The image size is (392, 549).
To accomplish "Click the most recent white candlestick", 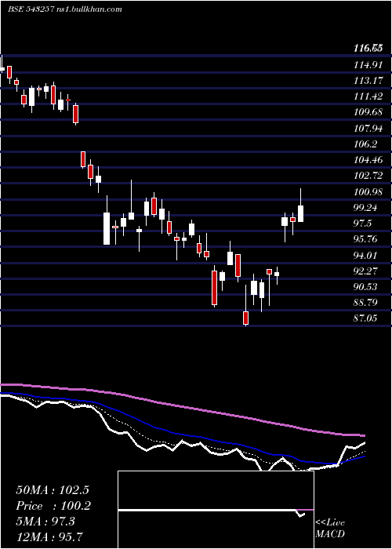I will coord(300,213).
